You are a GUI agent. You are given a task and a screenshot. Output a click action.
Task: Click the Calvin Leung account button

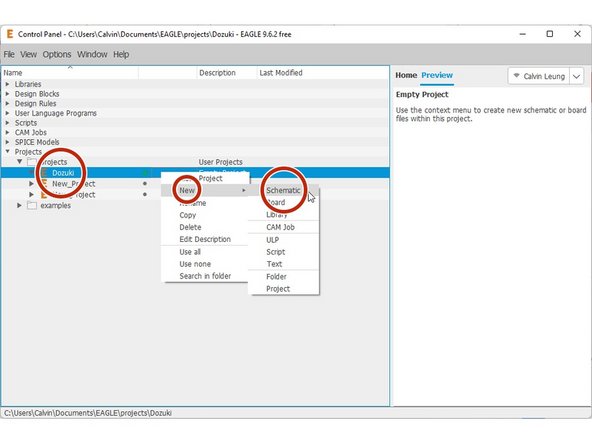[x=539, y=76]
